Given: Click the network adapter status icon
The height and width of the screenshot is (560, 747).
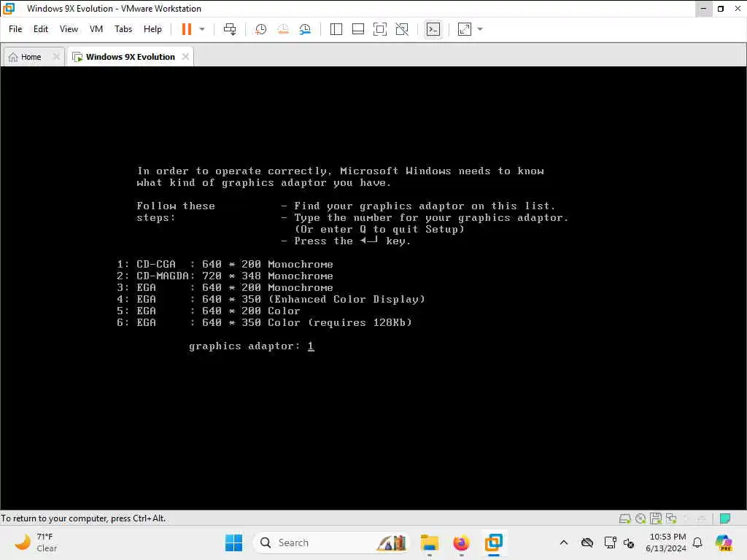Looking at the screenshot, I should pos(671,518).
